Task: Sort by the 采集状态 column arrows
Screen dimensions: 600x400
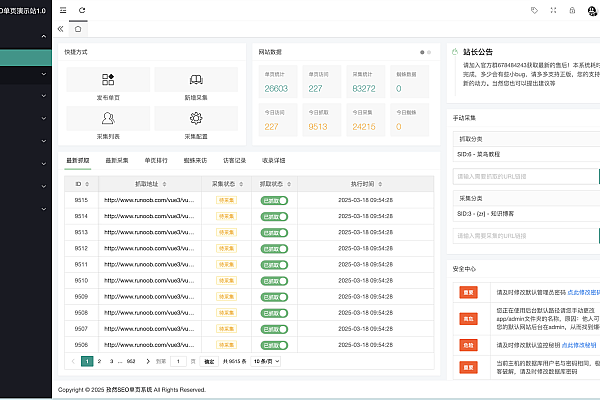Action: (241, 184)
